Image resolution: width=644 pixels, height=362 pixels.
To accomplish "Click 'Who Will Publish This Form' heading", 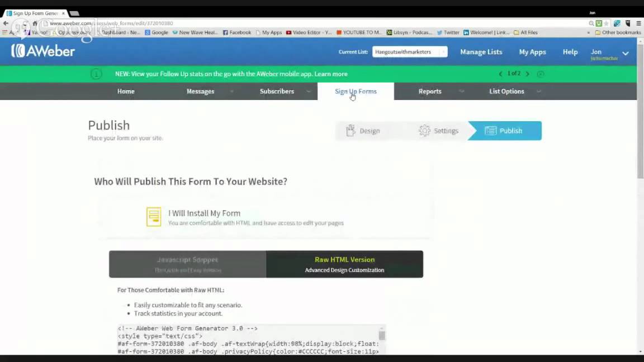I will click(x=191, y=182).
